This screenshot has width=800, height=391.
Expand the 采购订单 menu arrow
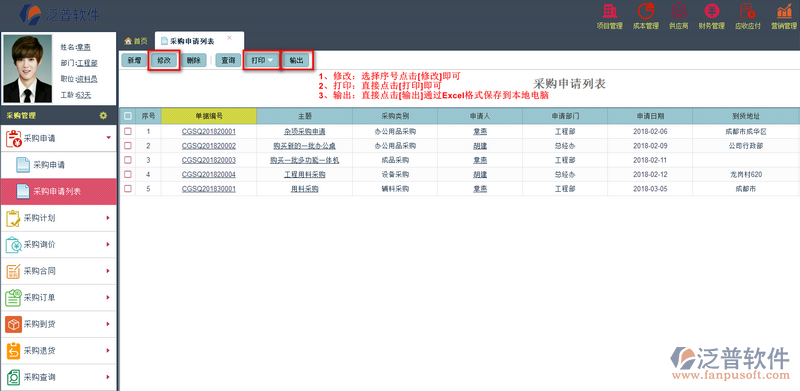[108, 298]
